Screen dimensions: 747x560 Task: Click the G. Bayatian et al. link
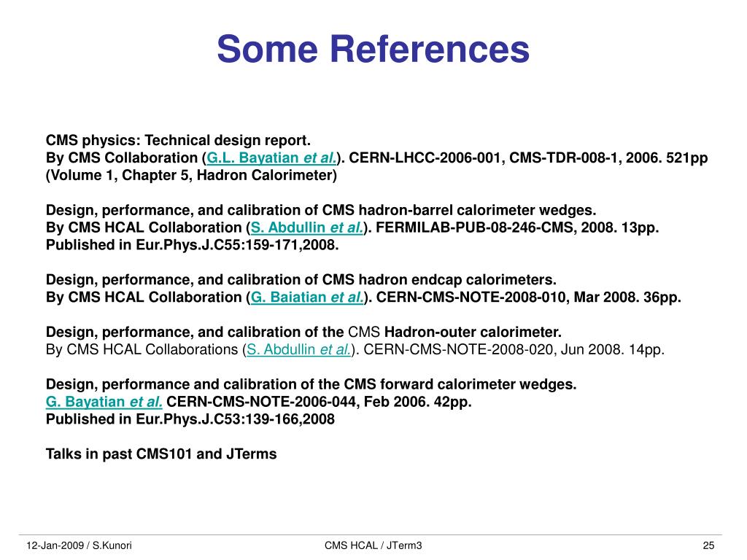pos(104,402)
